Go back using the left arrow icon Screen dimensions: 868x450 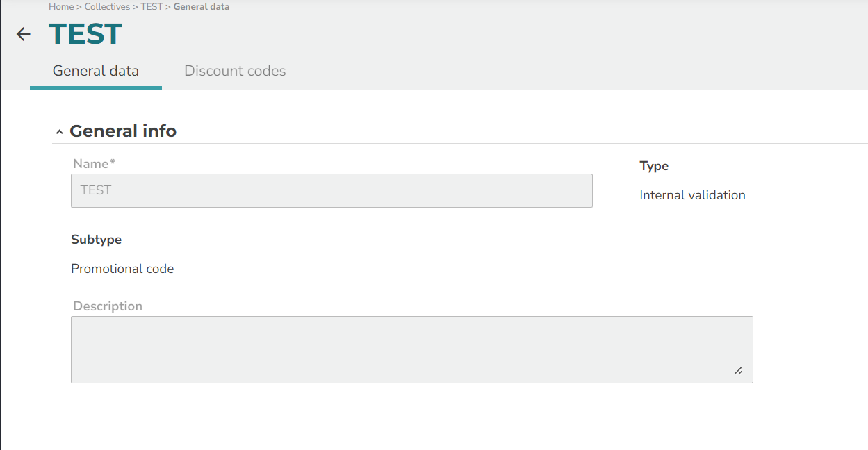pyautogui.click(x=24, y=34)
